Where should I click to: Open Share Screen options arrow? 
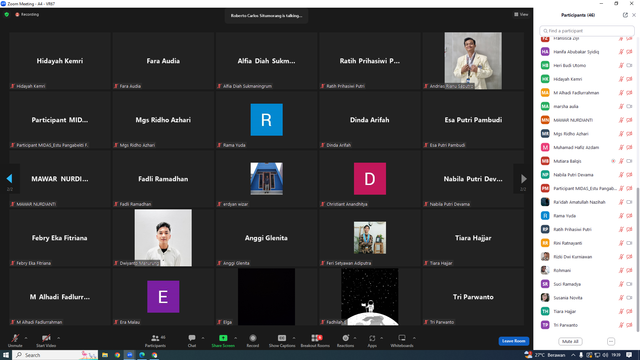click(x=236, y=338)
